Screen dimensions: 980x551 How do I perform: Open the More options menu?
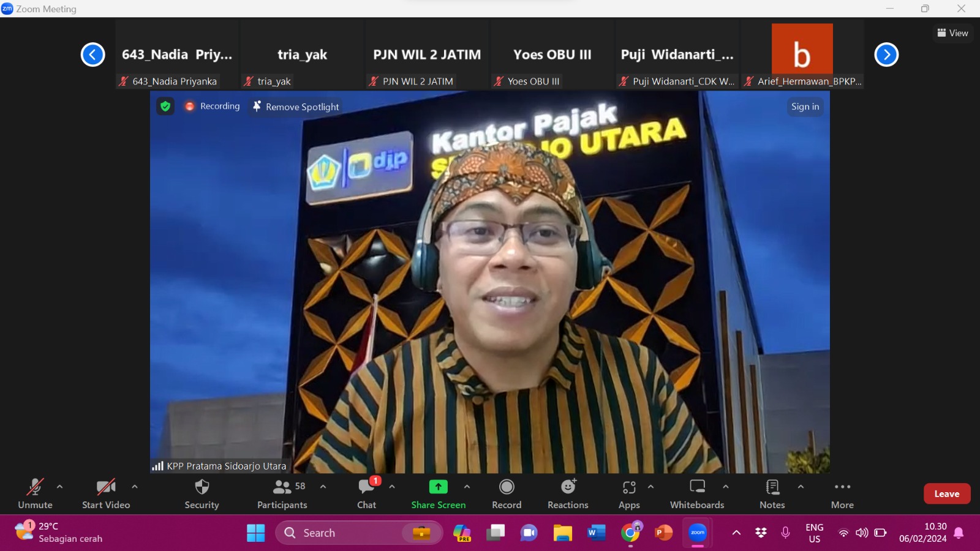(x=842, y=487)
